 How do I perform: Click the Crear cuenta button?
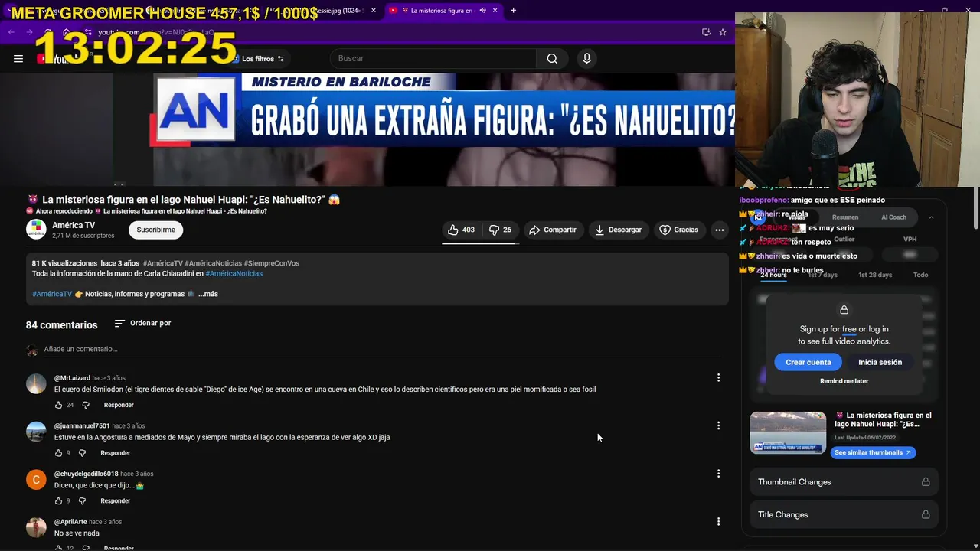[x=808, y=362]
